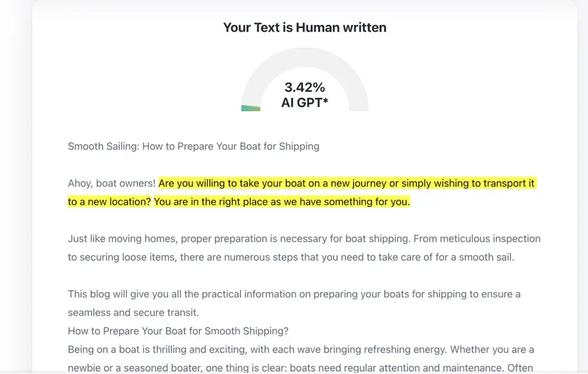This screenshot has width=588, height=374.
Task: Click the 'Your Text is Human written' heading
Action: tap(305, 28)
